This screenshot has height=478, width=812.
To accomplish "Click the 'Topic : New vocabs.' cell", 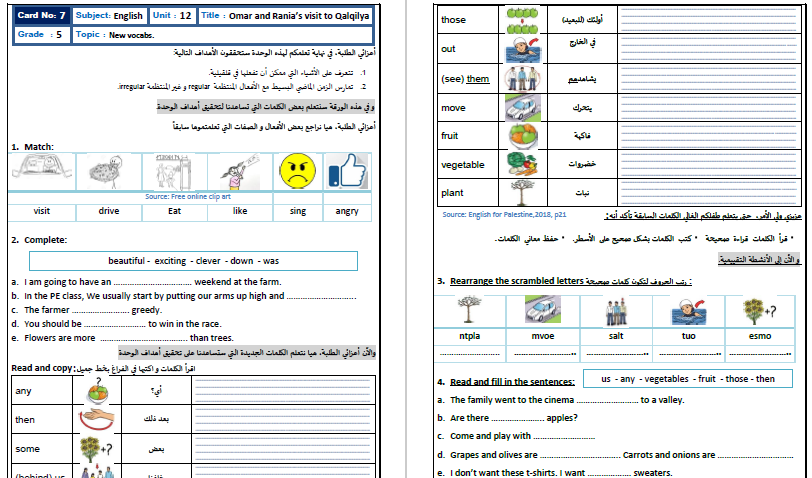I will click(x=223, y=35).
